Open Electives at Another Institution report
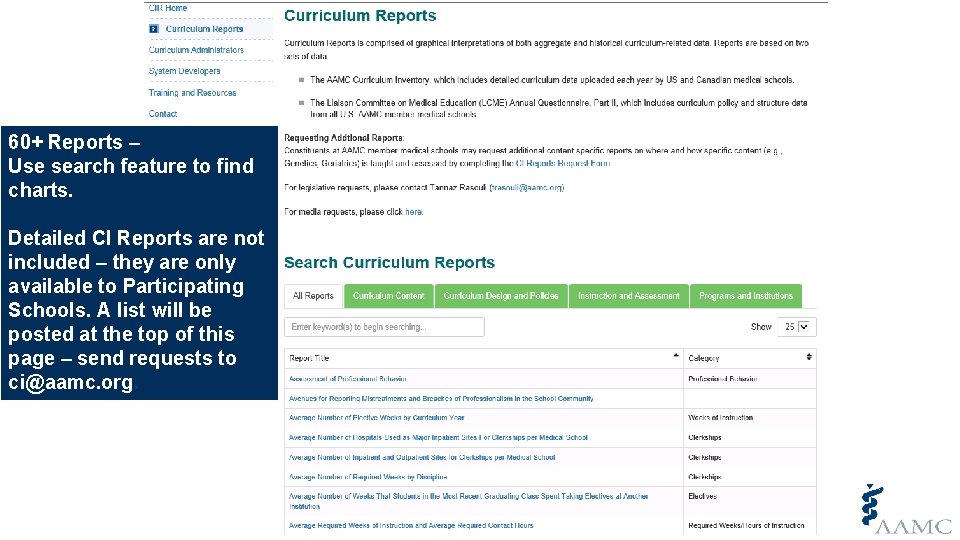 [468, 501]
